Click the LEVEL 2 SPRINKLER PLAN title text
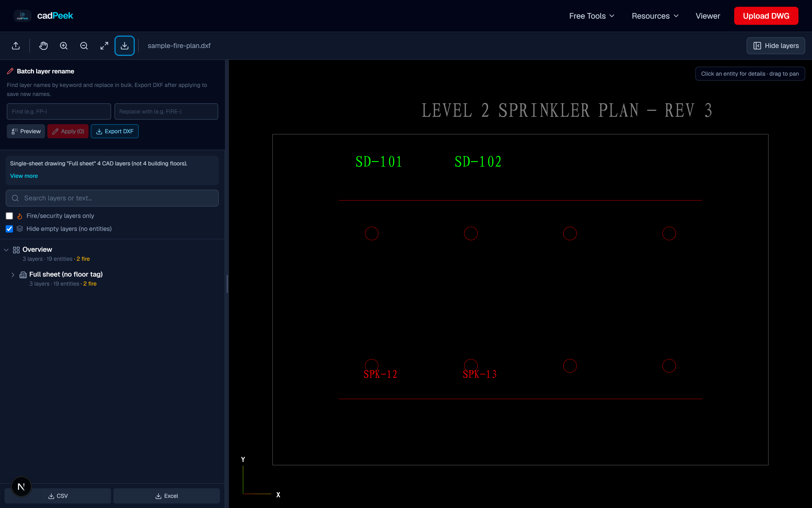This screenshot has width=812, height=508. [567, 111]
